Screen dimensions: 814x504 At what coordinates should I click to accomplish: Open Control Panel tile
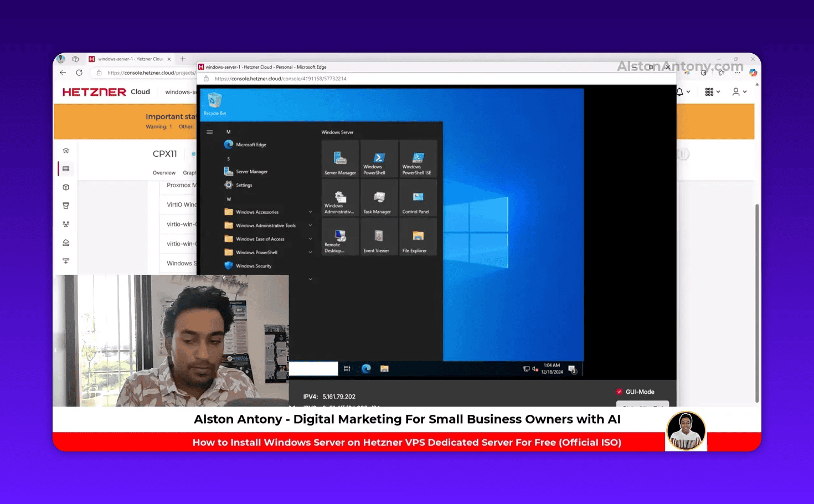418,198
